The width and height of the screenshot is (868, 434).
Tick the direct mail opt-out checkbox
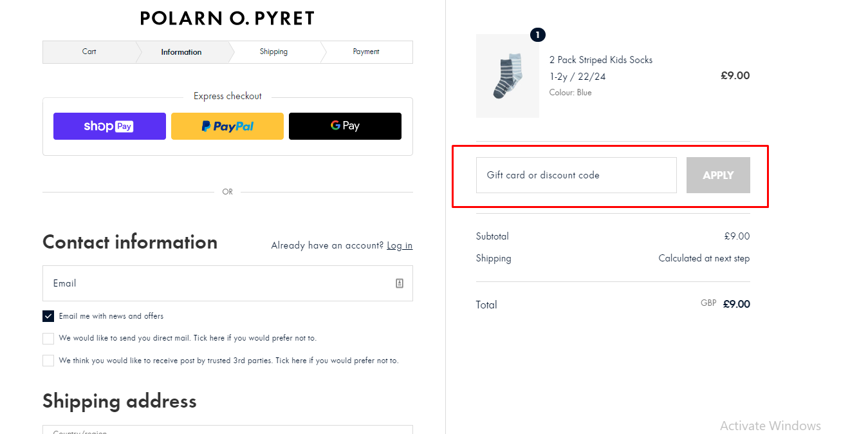pyautogui.click(x=48, y=337)
